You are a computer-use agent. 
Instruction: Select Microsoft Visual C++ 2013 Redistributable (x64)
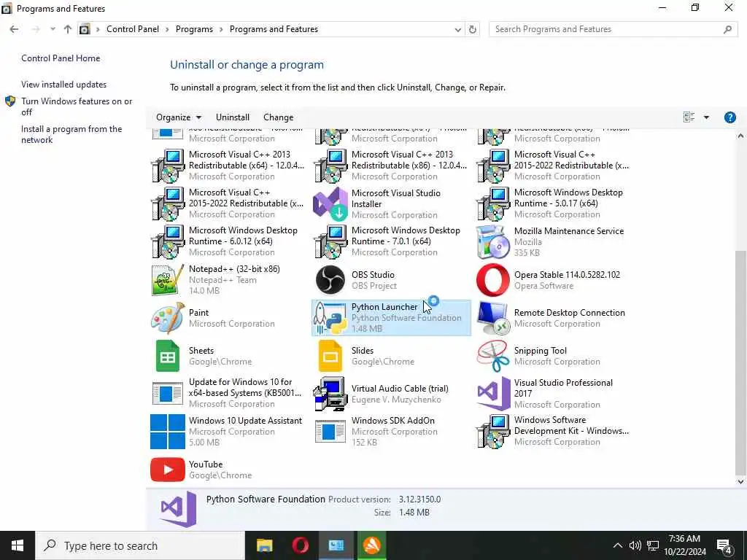[x=228, y=166]
